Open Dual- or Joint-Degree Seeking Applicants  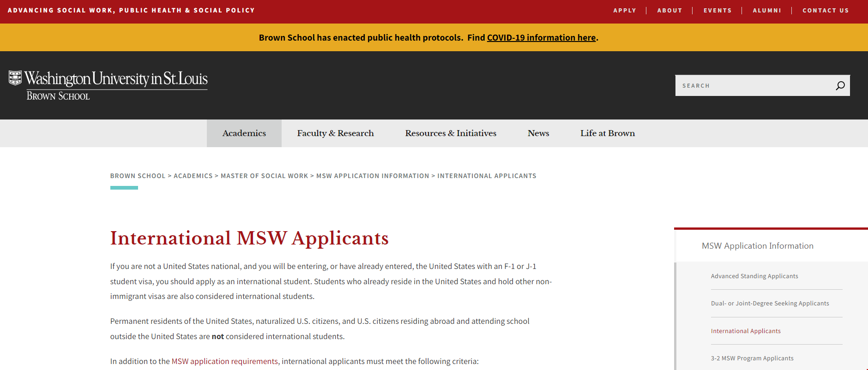pos(770,304)
